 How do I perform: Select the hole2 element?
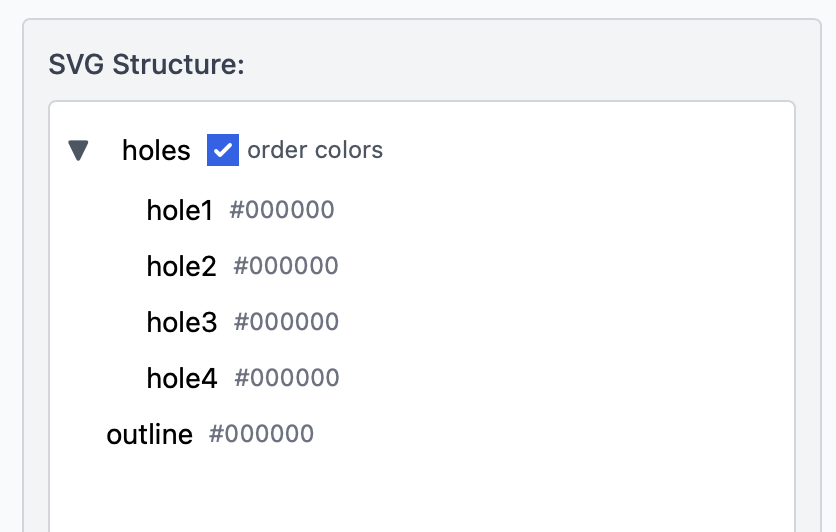point(181,266)
